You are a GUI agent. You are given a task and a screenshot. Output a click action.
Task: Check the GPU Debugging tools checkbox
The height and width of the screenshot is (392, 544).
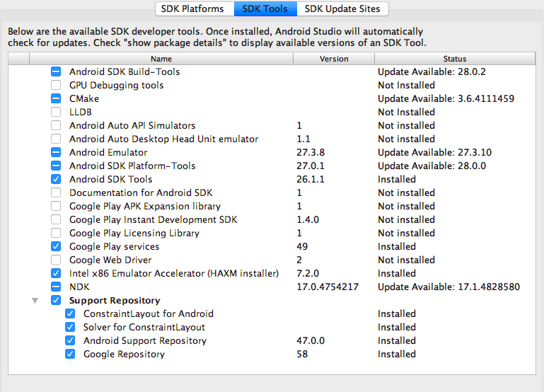tap(56, 85)
